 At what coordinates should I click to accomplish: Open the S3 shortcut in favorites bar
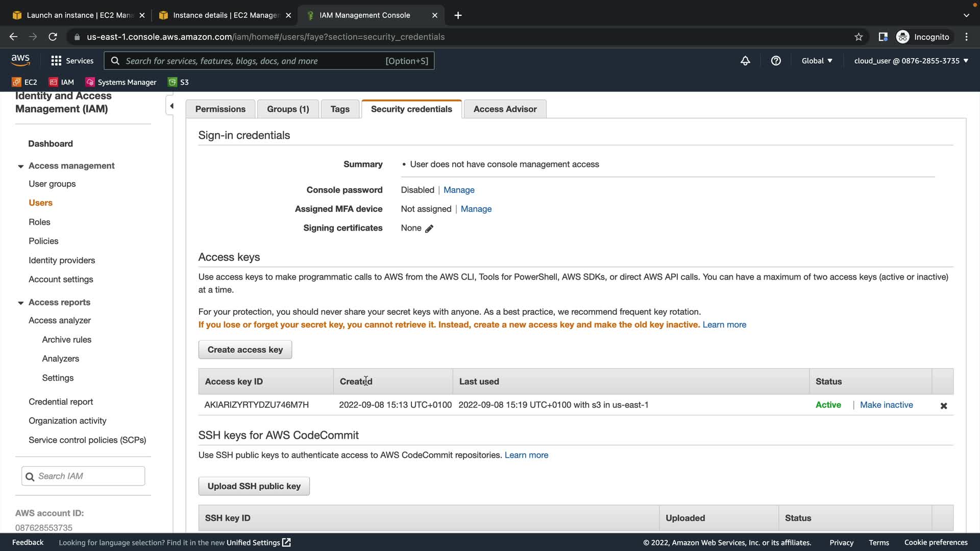[179, 82]
